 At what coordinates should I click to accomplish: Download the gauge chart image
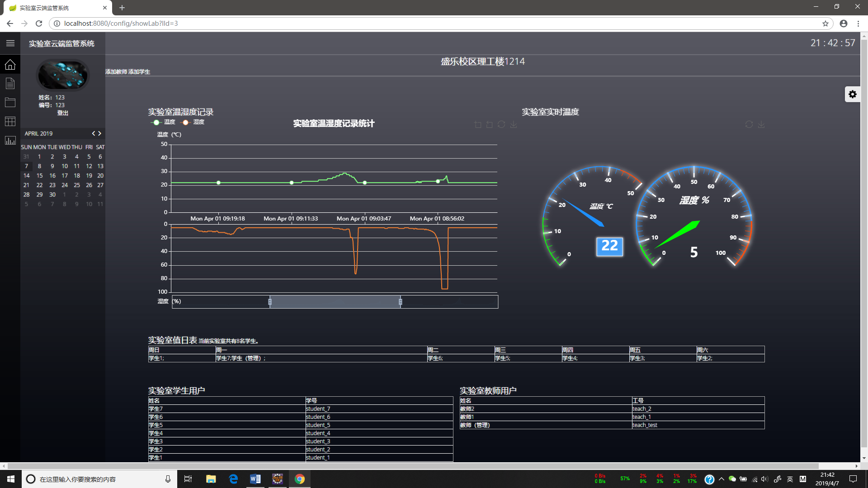click(x=761, y=125)
